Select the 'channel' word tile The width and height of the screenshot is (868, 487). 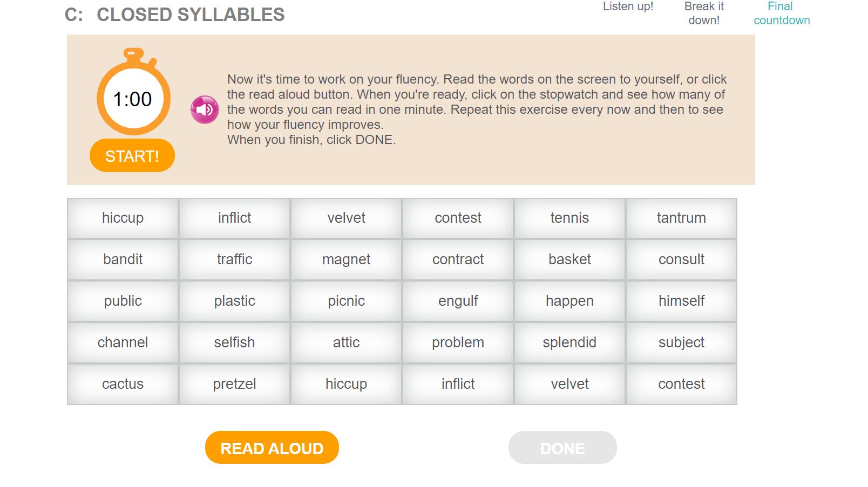[x=123, y=343]
